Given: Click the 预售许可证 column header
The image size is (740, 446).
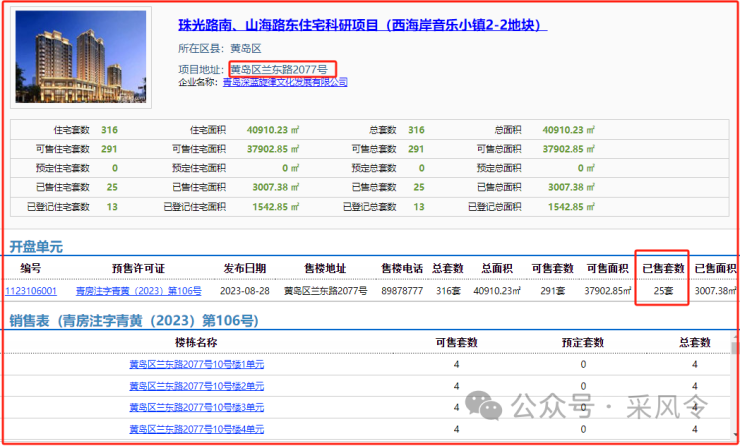Looking at the screenshot, I should click(x=139, y=268).
